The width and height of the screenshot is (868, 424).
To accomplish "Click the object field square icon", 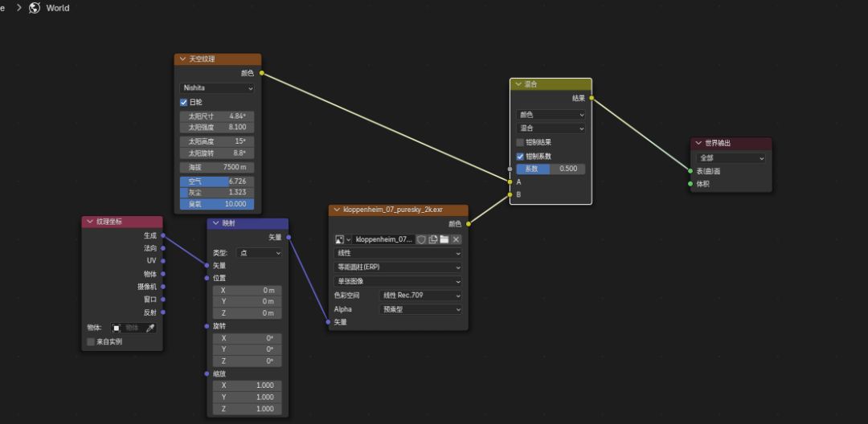I will coord(117,328).
